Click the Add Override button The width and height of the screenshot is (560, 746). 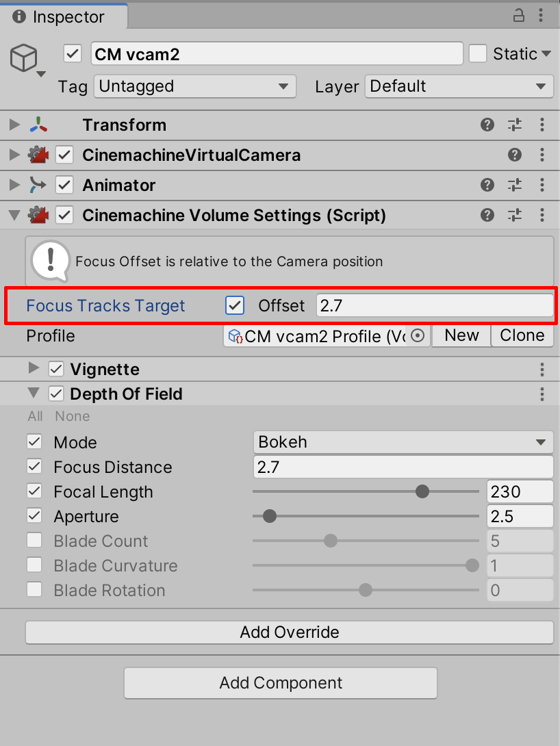[x=289, y=632]
